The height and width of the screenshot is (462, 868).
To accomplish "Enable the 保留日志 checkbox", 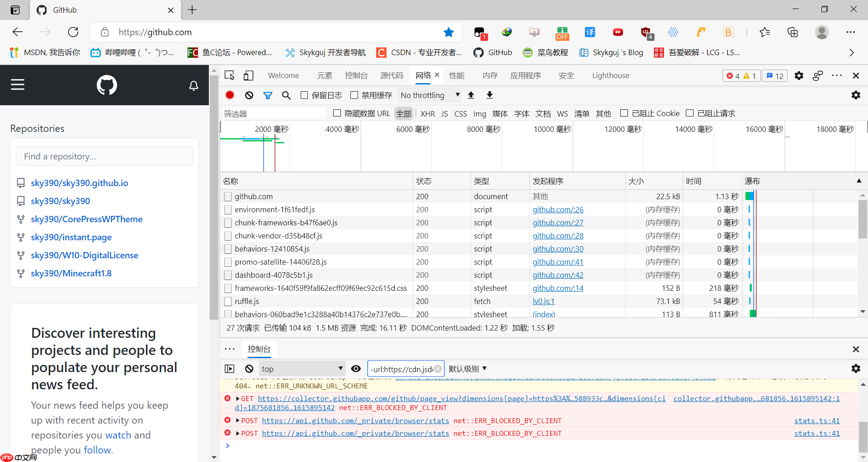I will click(x=304, y=95).
